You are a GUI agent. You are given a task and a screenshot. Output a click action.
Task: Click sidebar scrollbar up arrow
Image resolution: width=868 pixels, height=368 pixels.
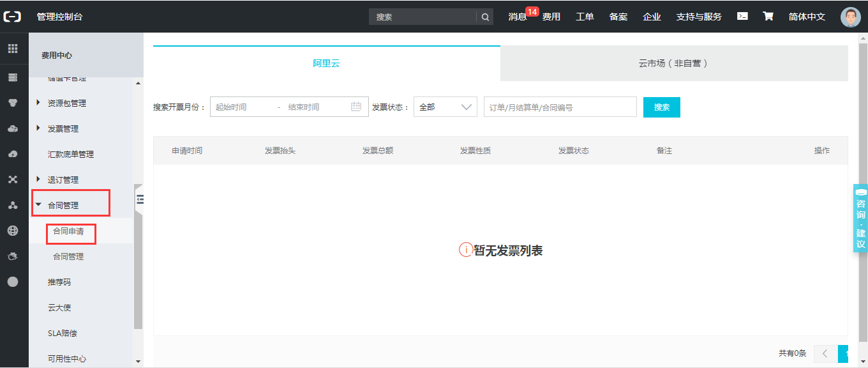coord(138,83)
